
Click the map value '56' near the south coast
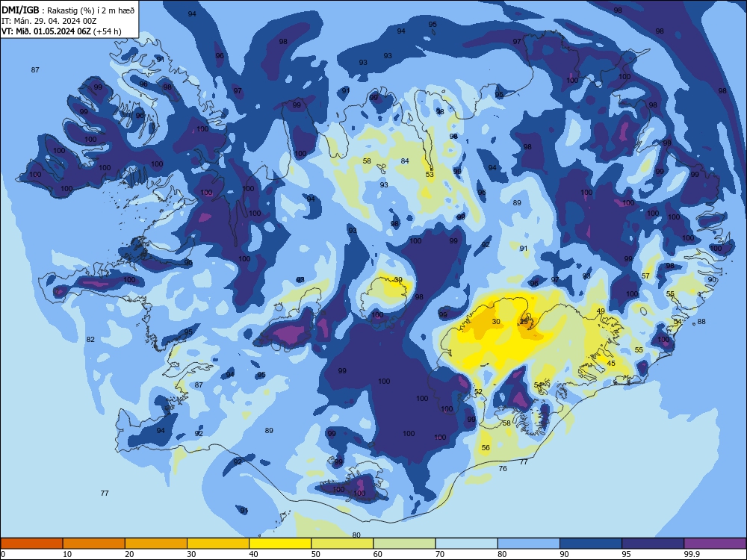(486, 447)
